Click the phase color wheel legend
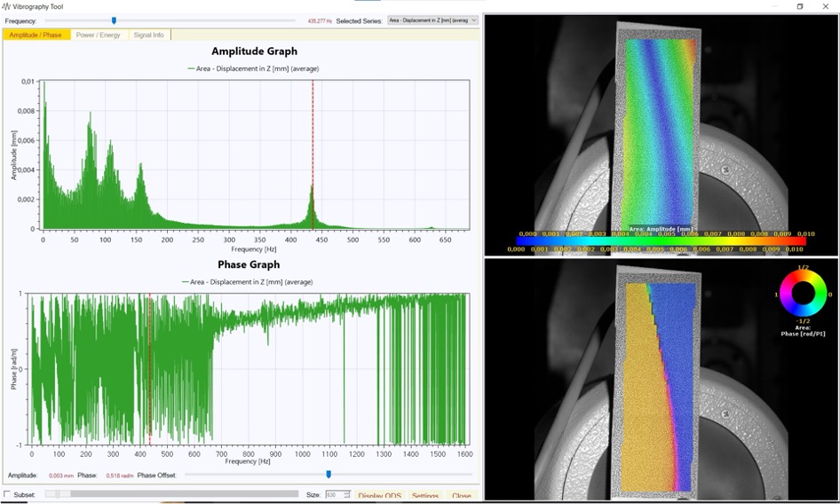 tap(803, 294)
